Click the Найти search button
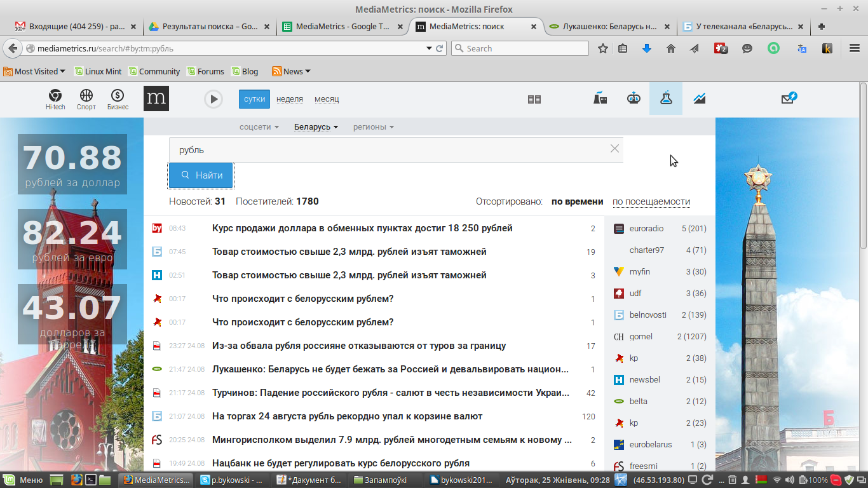 point(201,175)
